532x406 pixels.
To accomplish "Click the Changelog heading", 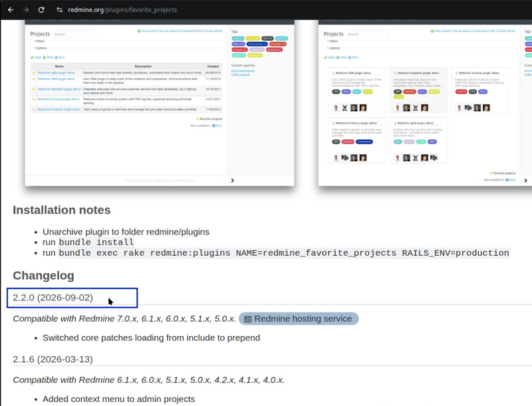I will [43, 276].
